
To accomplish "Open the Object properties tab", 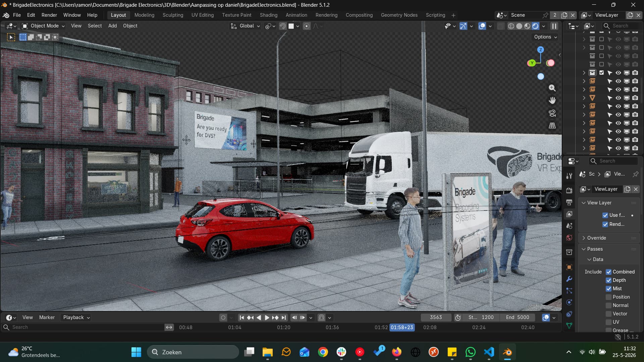I will point(569,267).
